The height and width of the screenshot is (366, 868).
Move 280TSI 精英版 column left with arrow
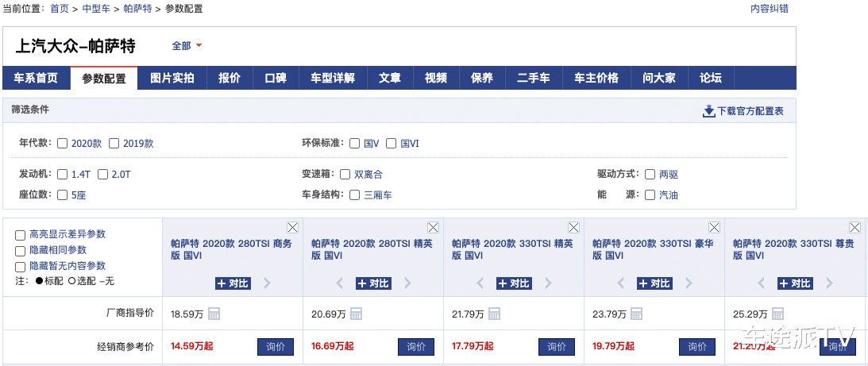point(339,283)
